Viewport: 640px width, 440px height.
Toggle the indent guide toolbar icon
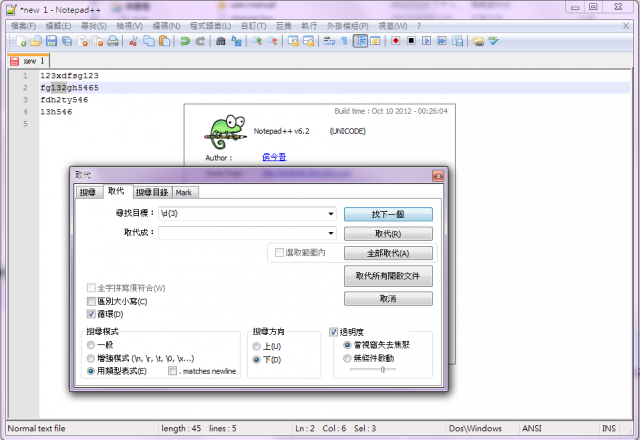360,41
